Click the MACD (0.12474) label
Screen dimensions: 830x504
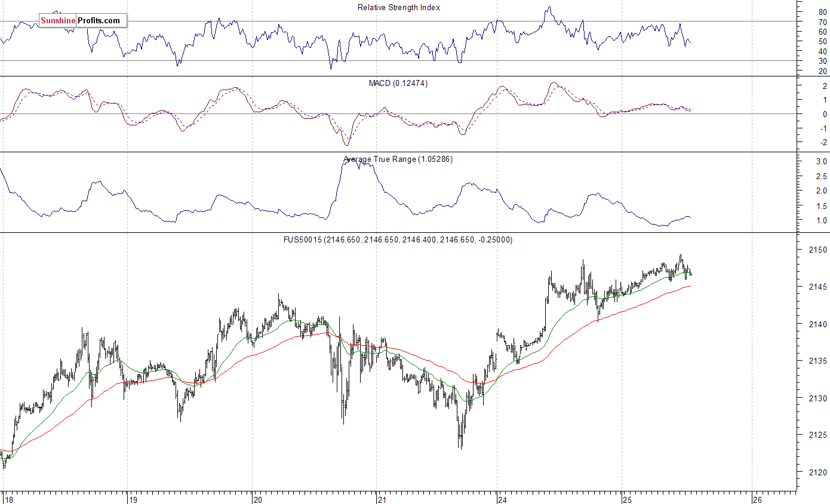pos(398,84)
